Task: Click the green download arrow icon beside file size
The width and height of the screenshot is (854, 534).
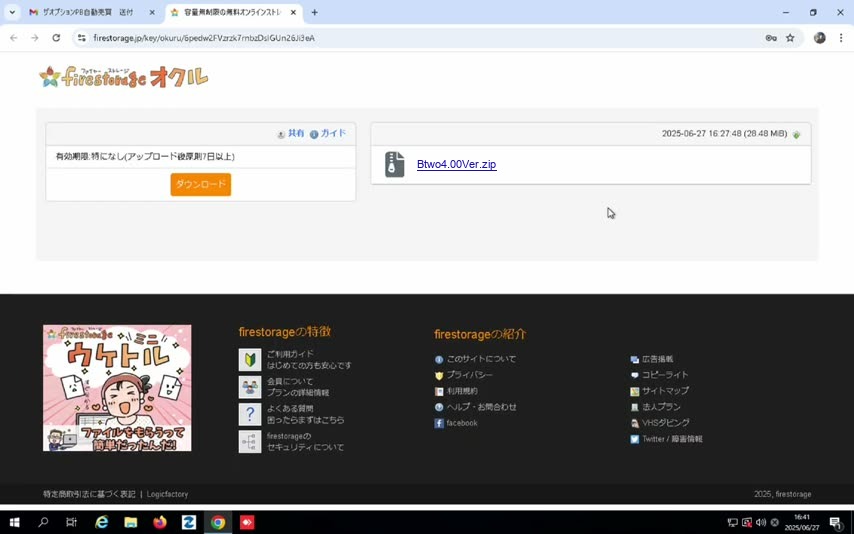Action: click(796, 134)
